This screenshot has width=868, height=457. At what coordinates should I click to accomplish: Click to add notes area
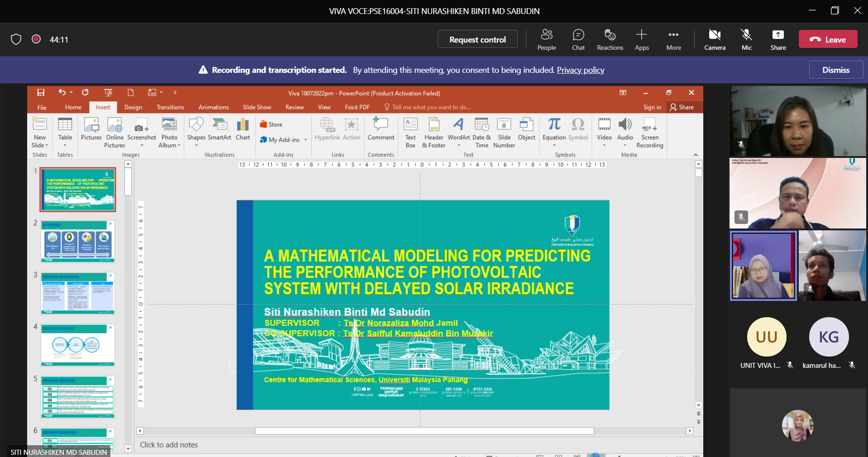169,445
